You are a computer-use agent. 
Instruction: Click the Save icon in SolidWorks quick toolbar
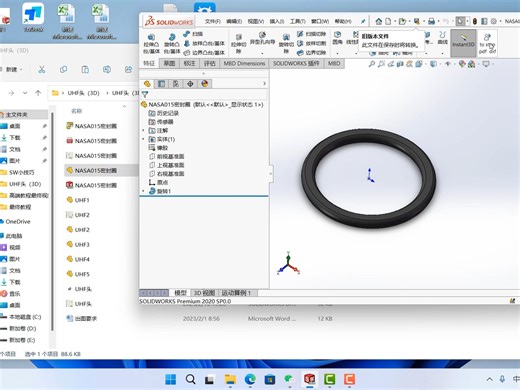pyautogui.click(x=417, y=21)
